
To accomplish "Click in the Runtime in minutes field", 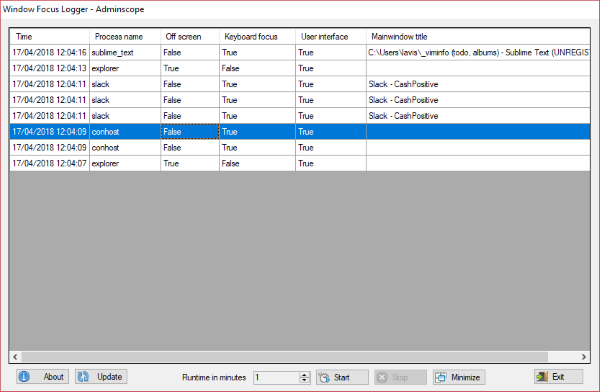I will pyautogui.click(x=276, y=377).
